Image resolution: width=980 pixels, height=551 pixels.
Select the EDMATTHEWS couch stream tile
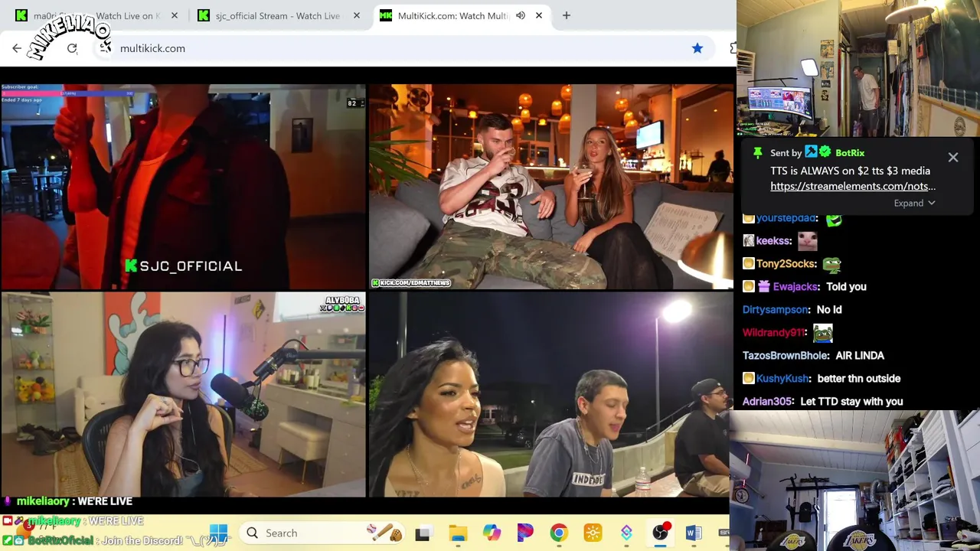click(551, 187)
